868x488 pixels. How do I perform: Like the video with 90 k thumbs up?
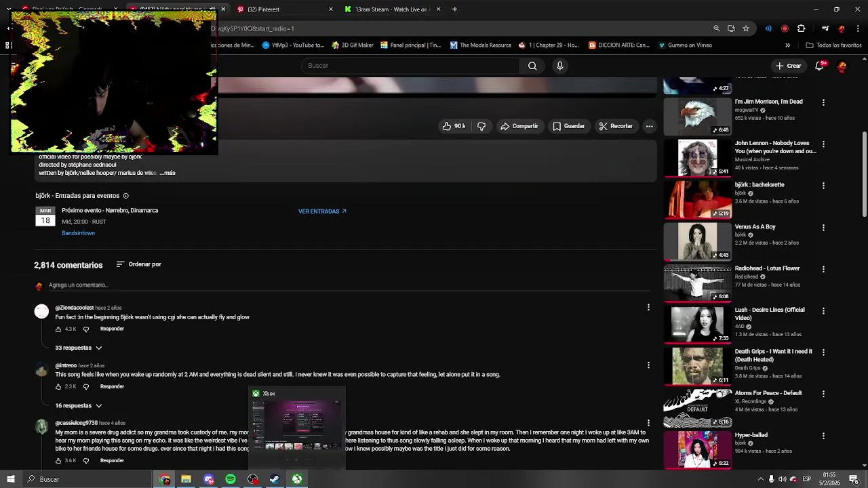point(454,126)
